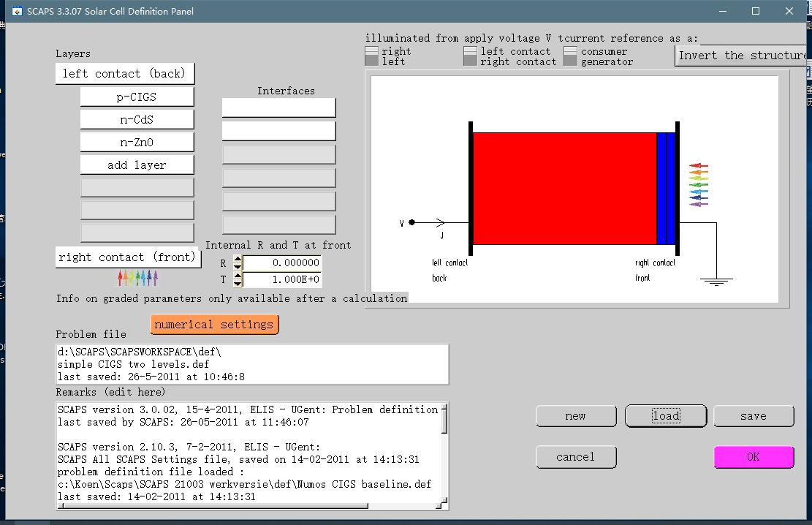
Task: Toggle the illuminated from right/left switch
Action: (371, 56)
